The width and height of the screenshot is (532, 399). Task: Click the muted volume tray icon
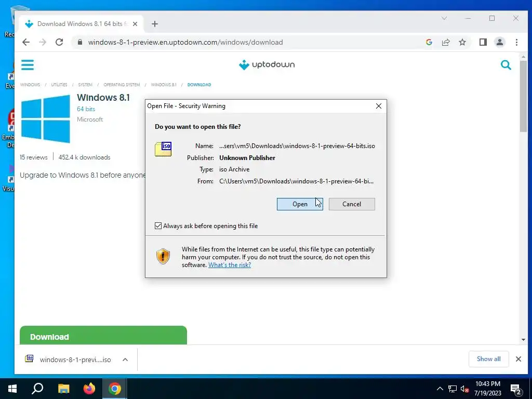(x=464, y=389)
